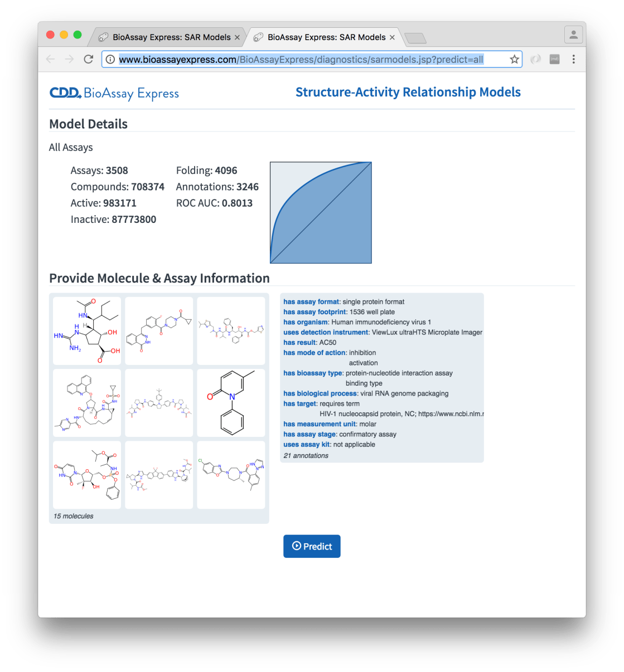Click the CDD BioAssay Express logo
This screenshot has width=624, height=672.
114,93
